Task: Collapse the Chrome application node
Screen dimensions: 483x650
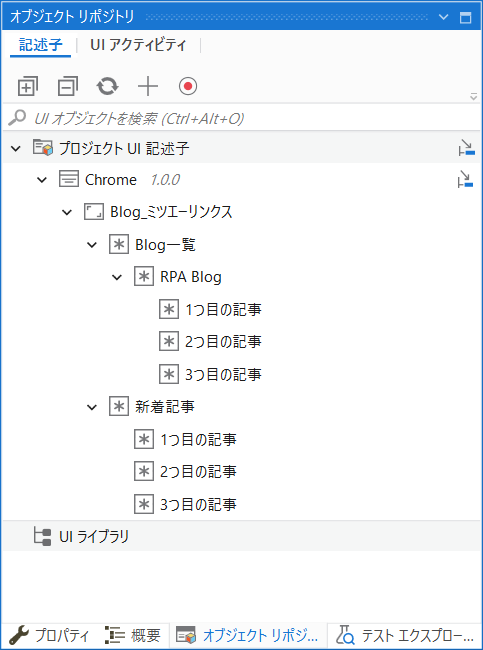Action: [42, 180]
